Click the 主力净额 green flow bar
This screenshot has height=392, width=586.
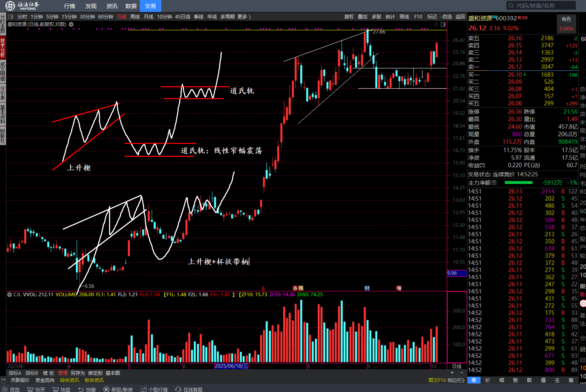click(518, 183)
